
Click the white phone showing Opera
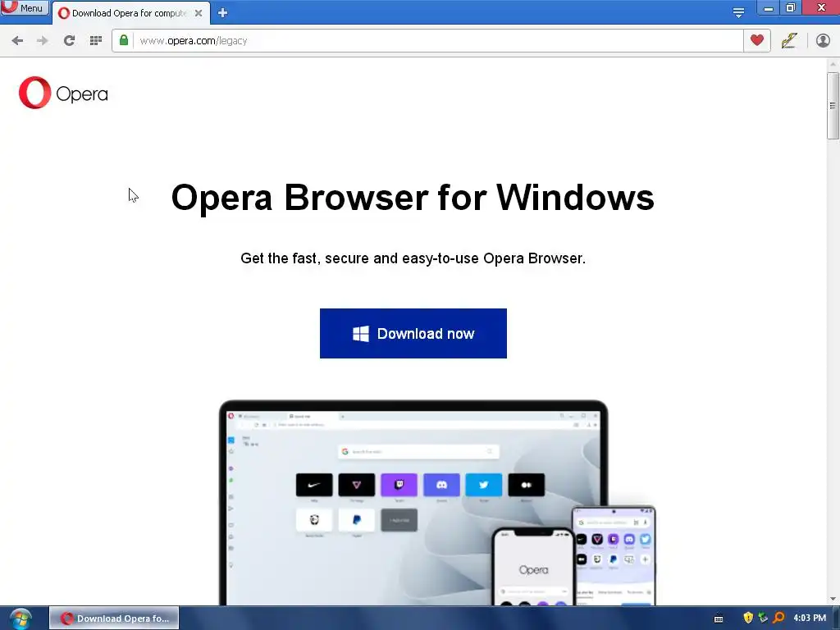[533, 567]
